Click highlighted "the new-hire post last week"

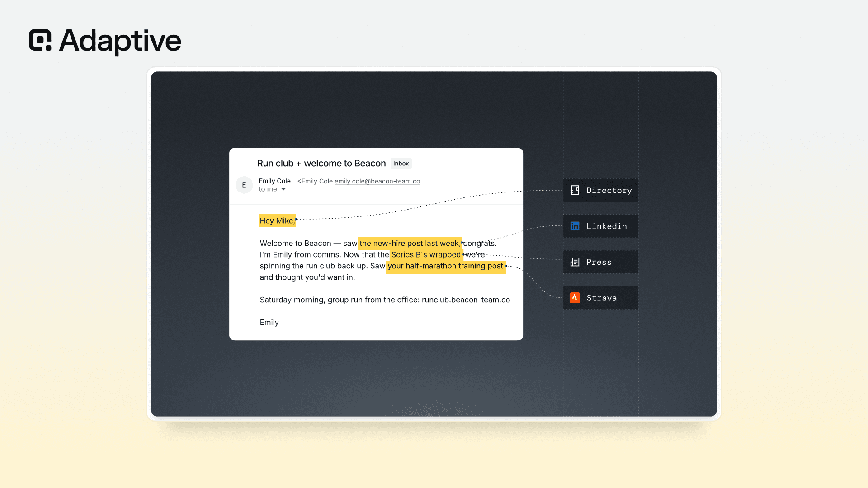click(x=410, y=243)
